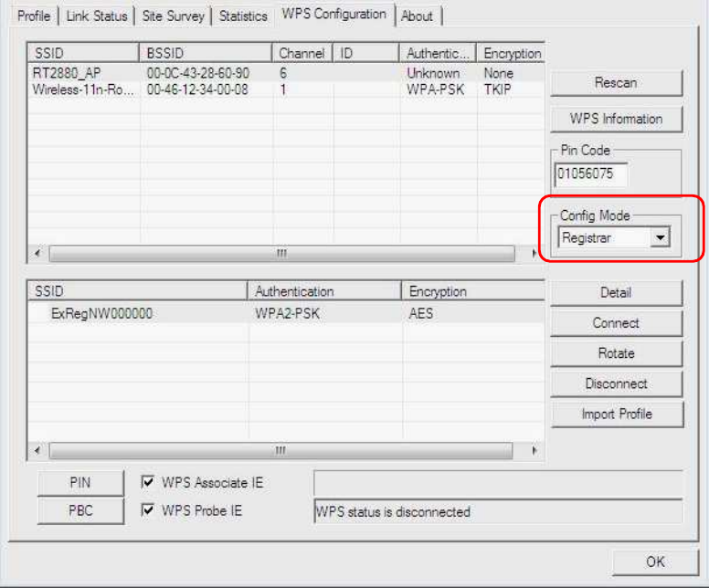Expand the Config Mode dropdown arrow
The height and width of the screenshot is (588, 709).
tap(661, 237)
